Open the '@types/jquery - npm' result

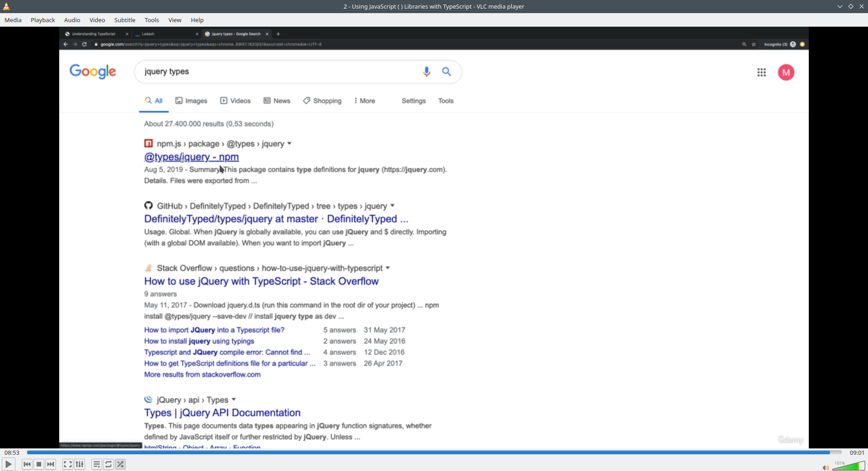192,157
